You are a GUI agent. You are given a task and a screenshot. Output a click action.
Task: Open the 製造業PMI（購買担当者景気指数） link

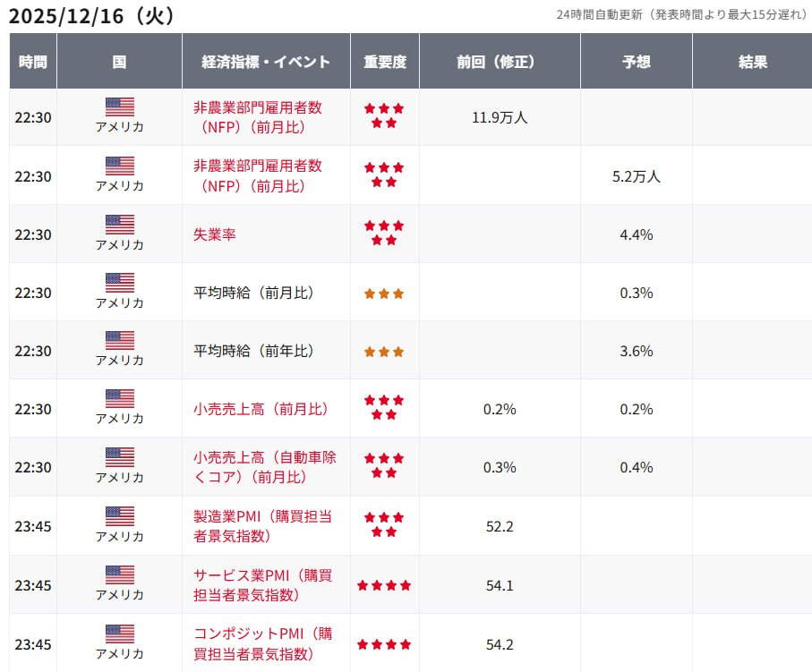(x=263, y=526)
